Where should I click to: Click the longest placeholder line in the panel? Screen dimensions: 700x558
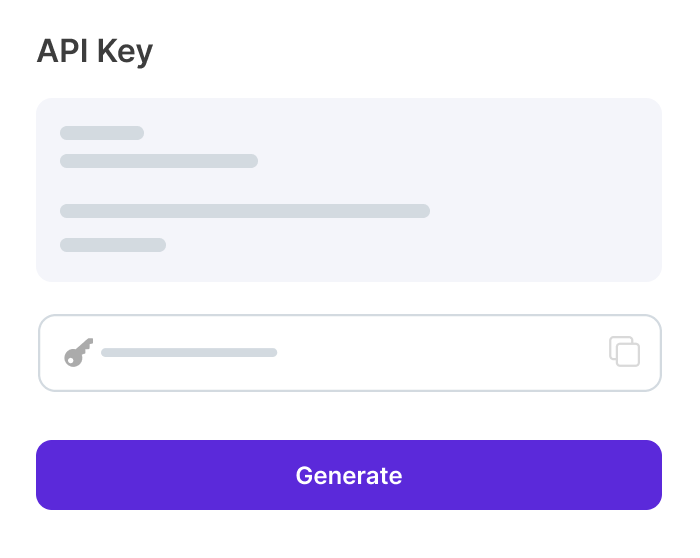pyautogui.click(x=245, y=211)
